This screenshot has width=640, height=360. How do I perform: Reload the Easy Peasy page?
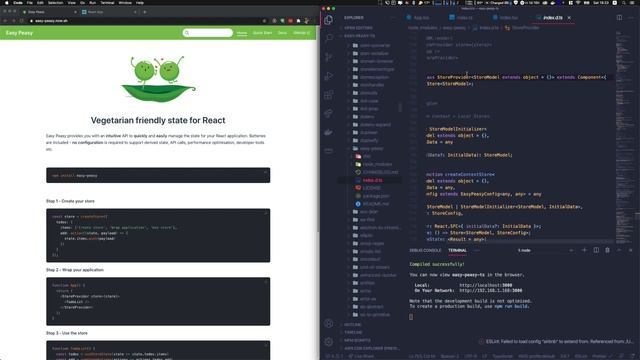tap(22, 20)
